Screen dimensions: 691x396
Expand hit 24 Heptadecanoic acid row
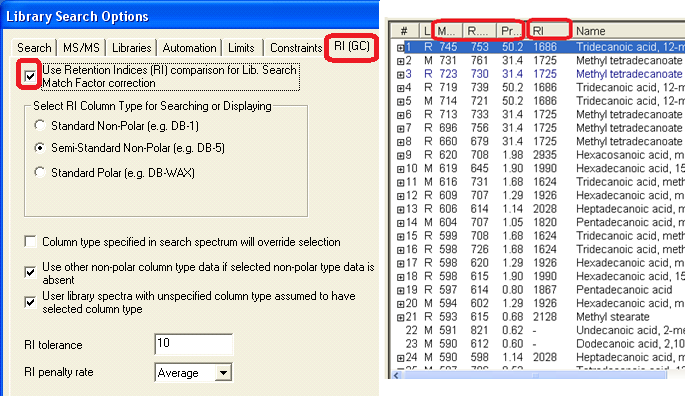click(x=400, y=358)
